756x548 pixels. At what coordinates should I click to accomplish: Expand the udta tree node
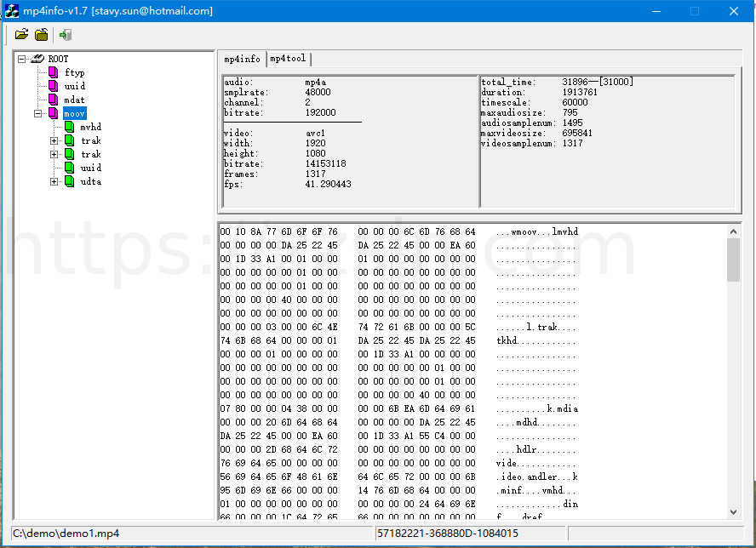click(54, 181)
